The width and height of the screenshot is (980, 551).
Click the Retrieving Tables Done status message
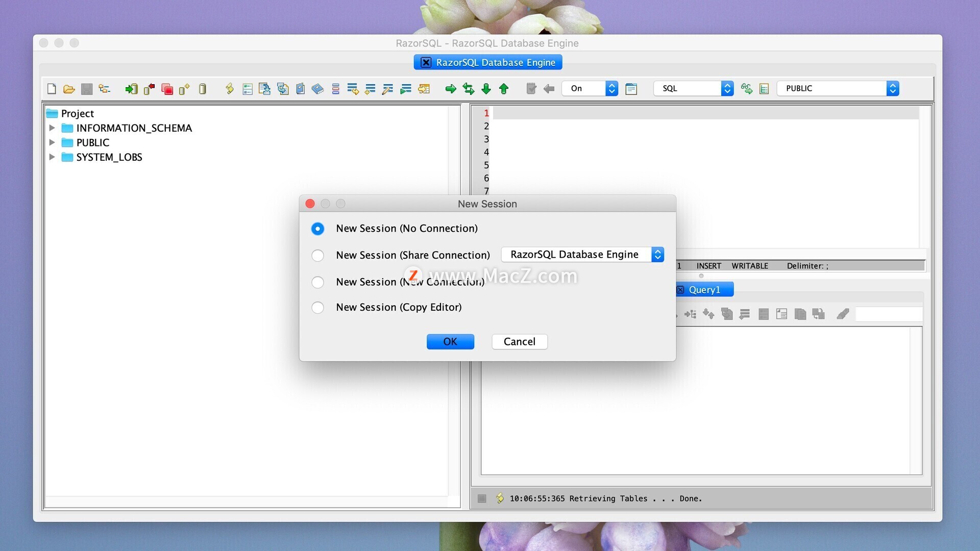[x=606, y=498]
